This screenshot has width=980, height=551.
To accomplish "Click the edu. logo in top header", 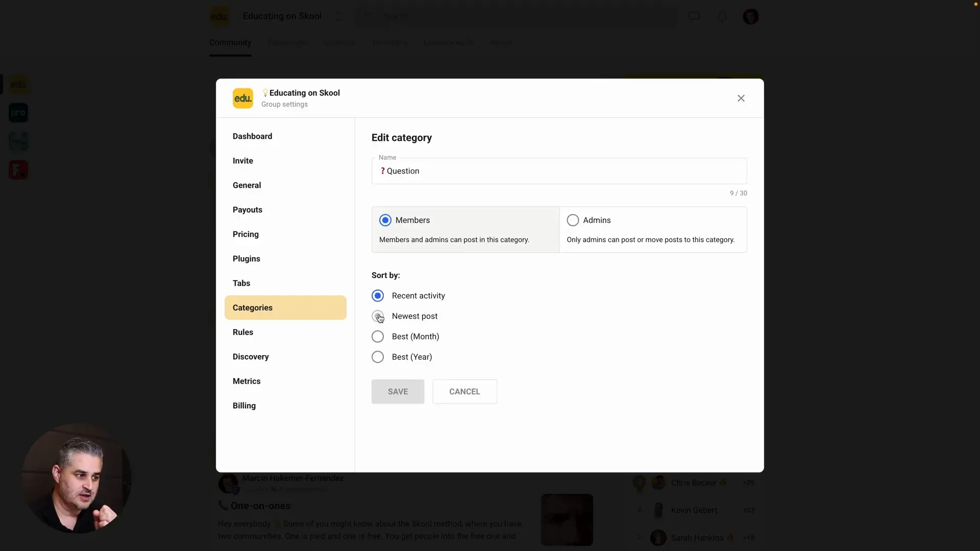I will click(x=219, y=16).
